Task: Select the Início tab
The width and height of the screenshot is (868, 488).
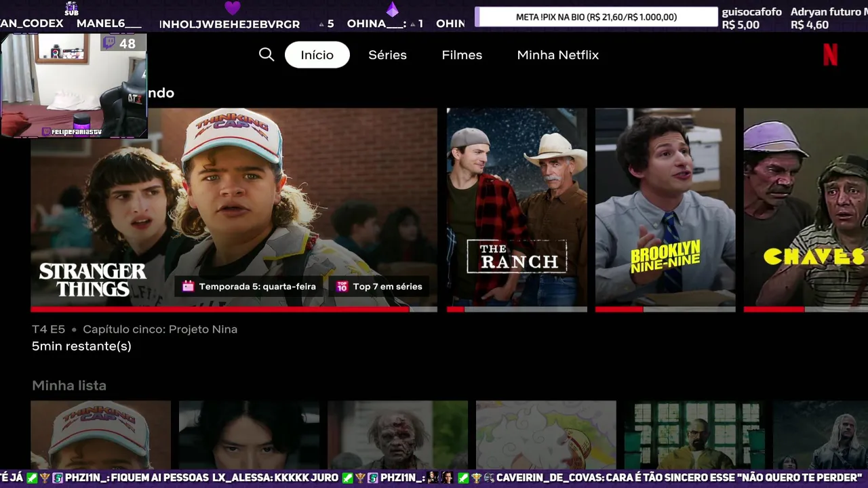Action: click(317, 55)
